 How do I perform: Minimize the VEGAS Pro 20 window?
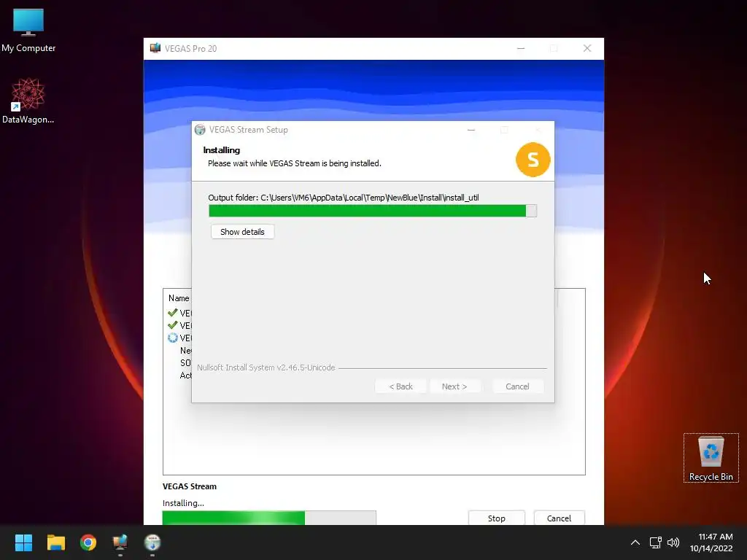point(521,48)
